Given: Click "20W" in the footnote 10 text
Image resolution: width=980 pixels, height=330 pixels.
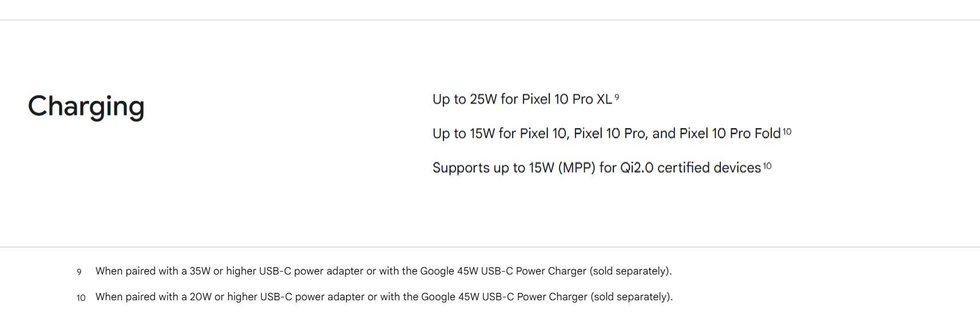Looking at the screenshot, I should [x=201, y=297].
